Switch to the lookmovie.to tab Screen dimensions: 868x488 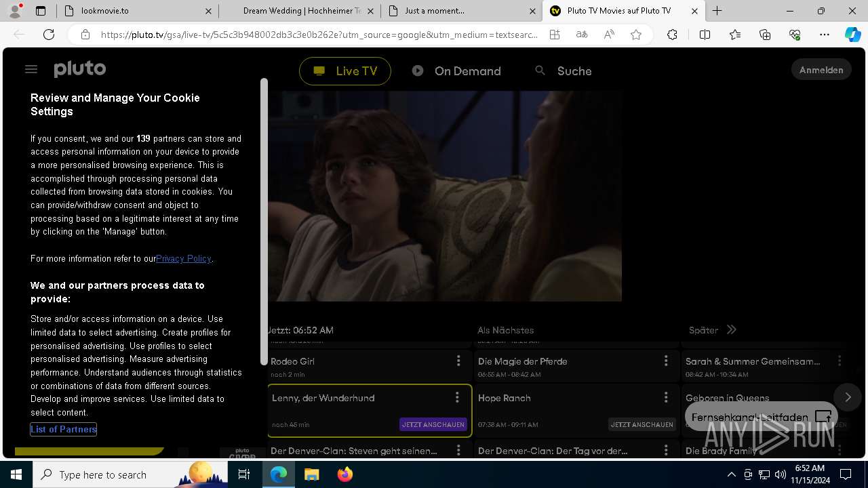(136, 11)
